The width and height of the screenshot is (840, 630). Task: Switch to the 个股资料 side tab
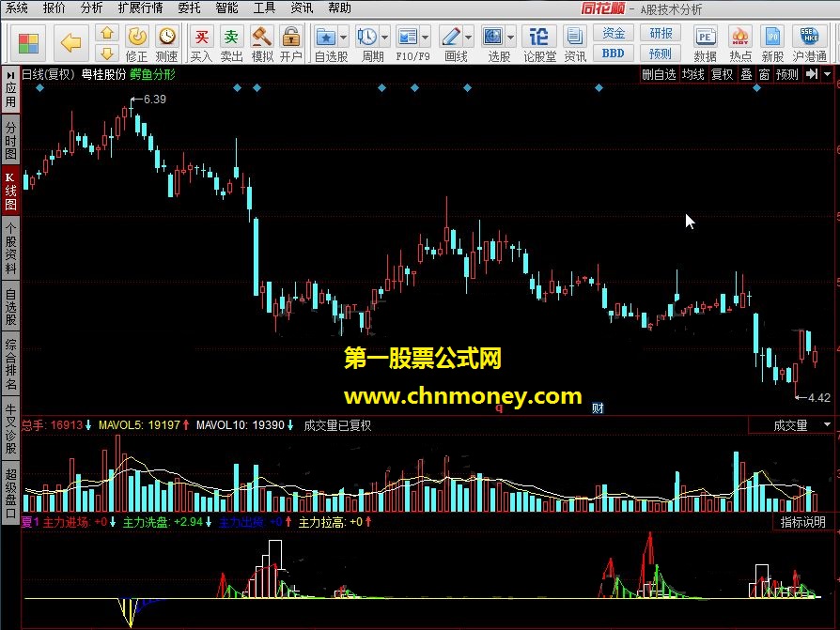tap(10, 249)
